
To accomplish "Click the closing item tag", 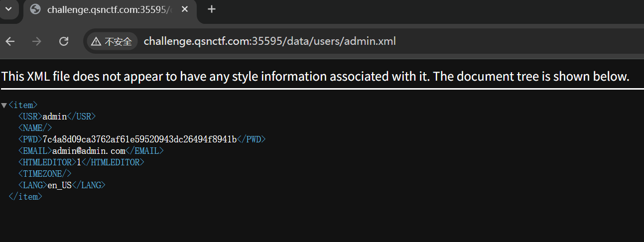I will (25, 197).
